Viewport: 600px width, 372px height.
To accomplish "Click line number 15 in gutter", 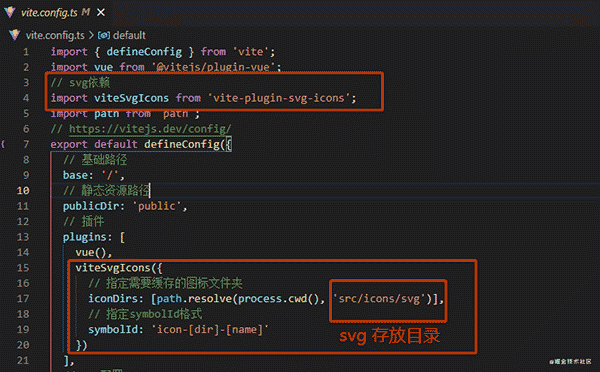I will coord(23,268).
